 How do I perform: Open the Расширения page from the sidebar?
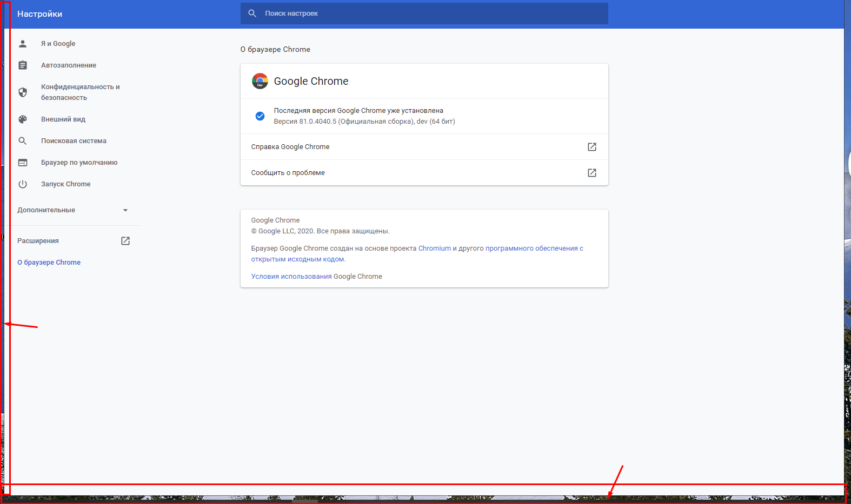(38, 241)
